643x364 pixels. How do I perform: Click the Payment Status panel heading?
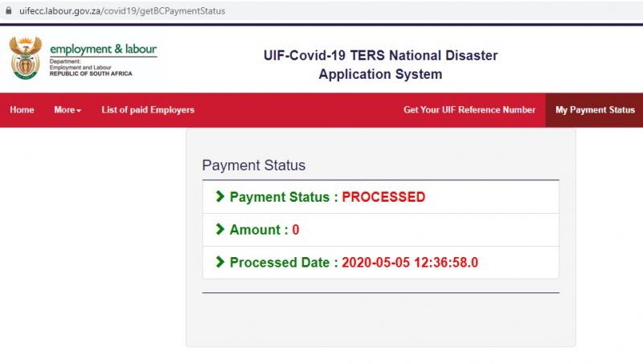tap(254, 166)
